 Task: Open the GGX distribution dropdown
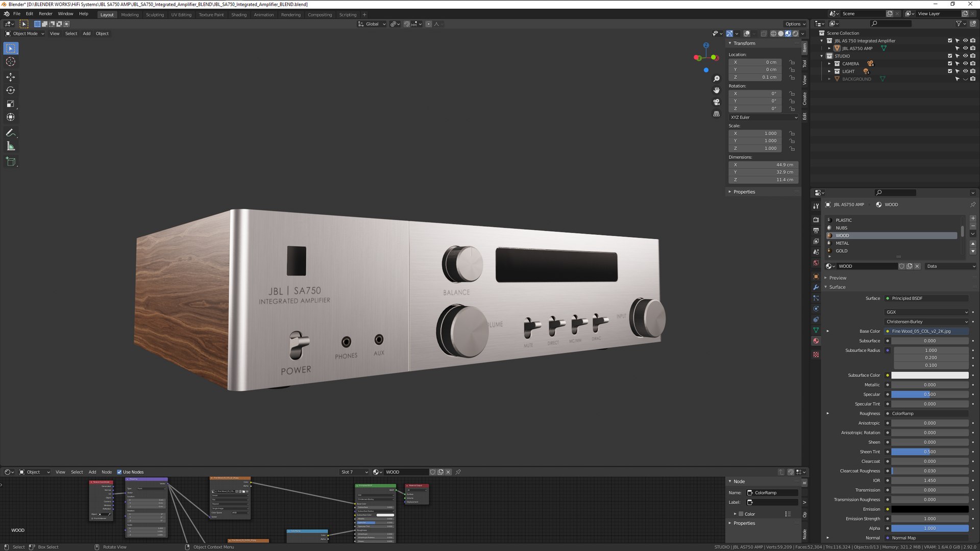pos(926,312)
